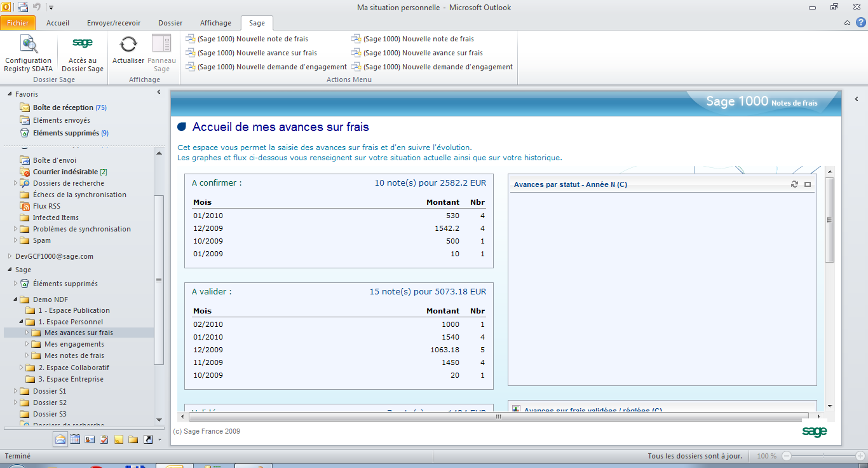Open Shortcuts view in navigation bar
This screenshot has height=468, width=868.
click(x=148, y=439)
